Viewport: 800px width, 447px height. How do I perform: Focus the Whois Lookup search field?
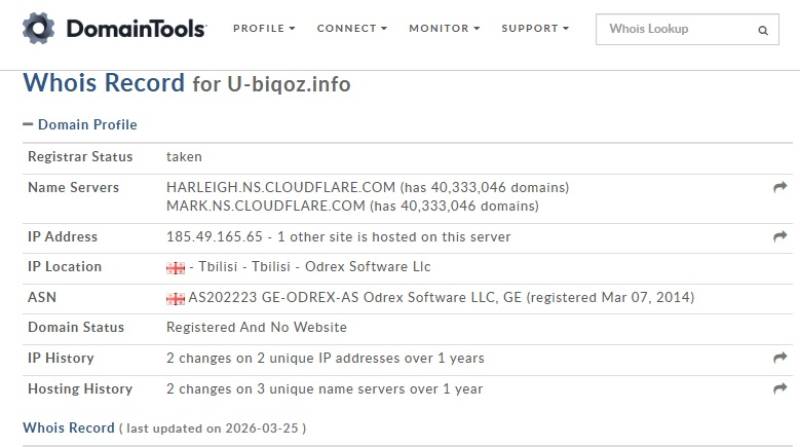point(687,29)
